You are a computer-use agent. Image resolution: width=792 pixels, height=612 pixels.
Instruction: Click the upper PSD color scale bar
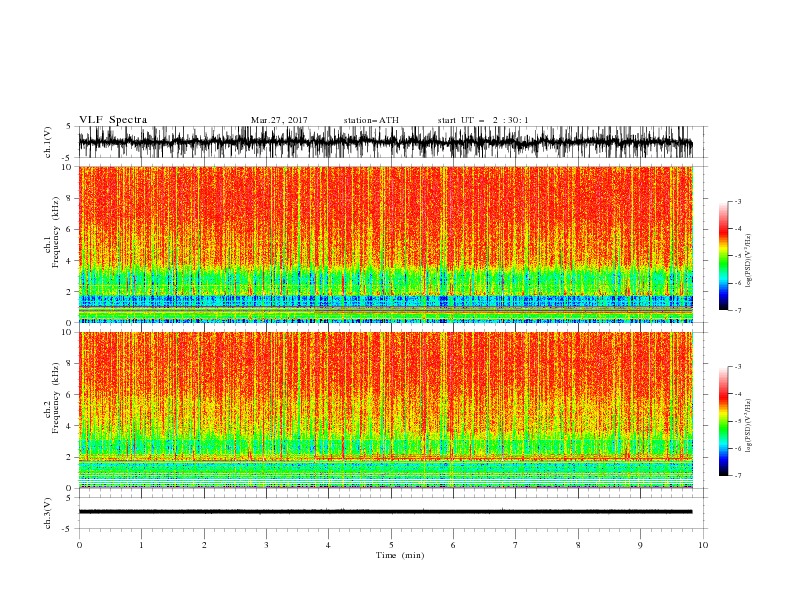click(x=723, y=256)
